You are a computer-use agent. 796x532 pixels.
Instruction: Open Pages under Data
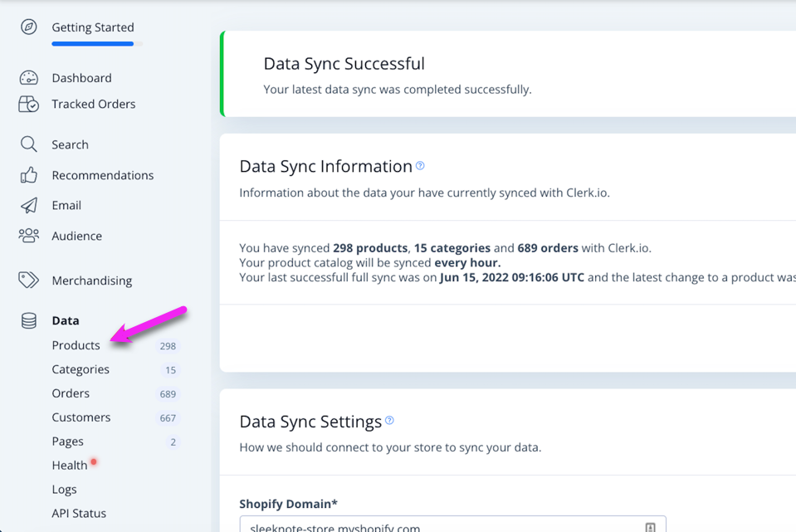click(67, 442)
